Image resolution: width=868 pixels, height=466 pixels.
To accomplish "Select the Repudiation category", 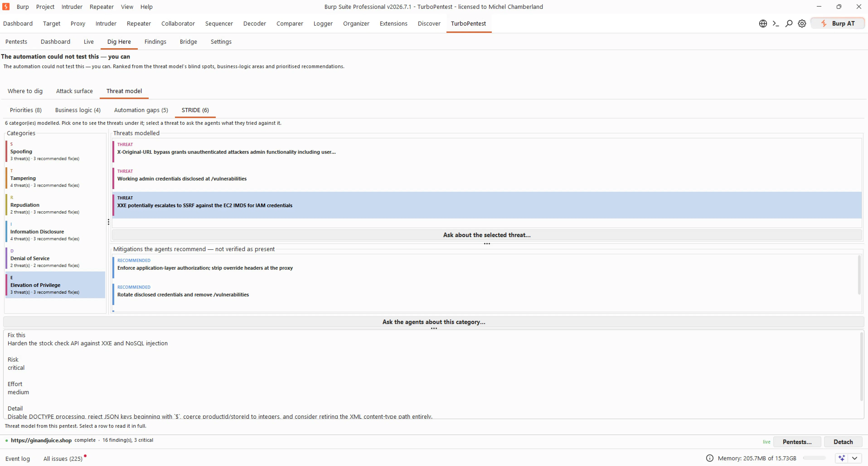I will [x=55, y=205].
